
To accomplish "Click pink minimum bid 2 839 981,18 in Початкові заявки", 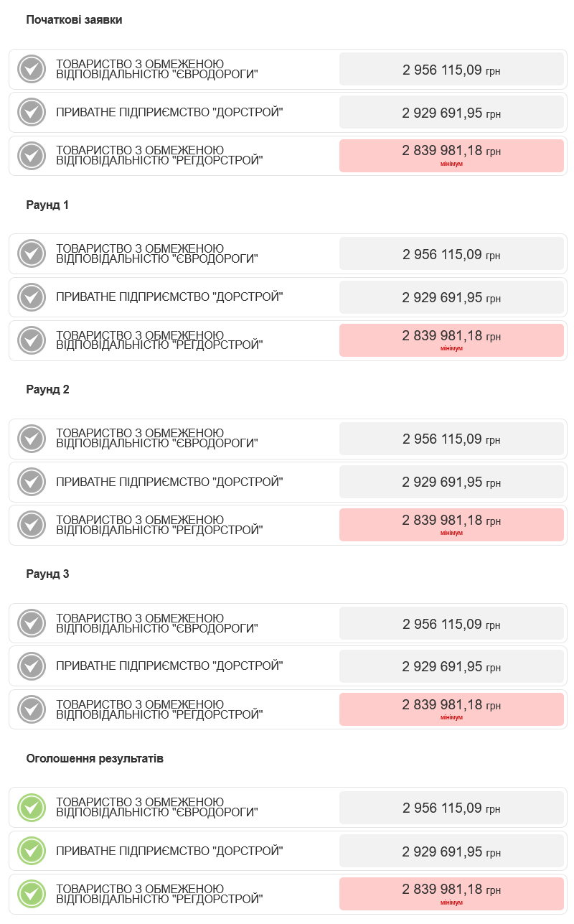I will click(451, 155).
